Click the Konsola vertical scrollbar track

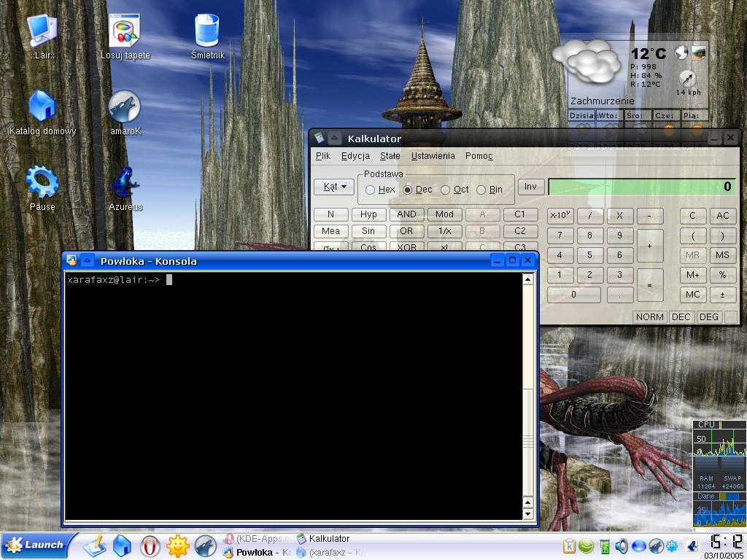[528, 391]
